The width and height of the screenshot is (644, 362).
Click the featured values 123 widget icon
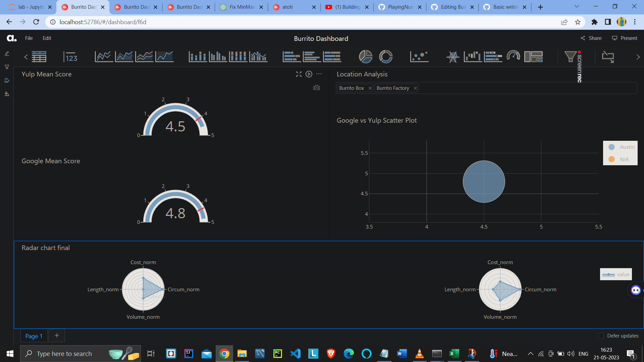tap(71, 57)
